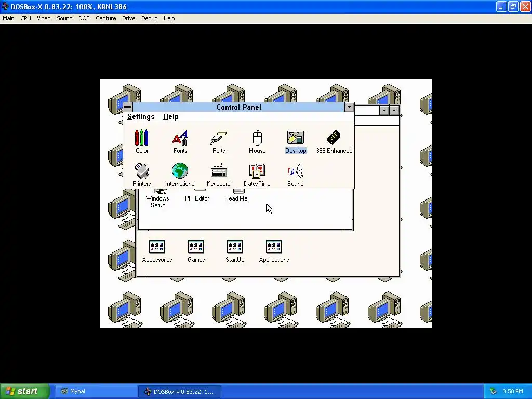The width and height of the screenshot is (532, 399).
Task: Click the Windows Setup label in Program Manager
Action: click(x=157, y=202)
